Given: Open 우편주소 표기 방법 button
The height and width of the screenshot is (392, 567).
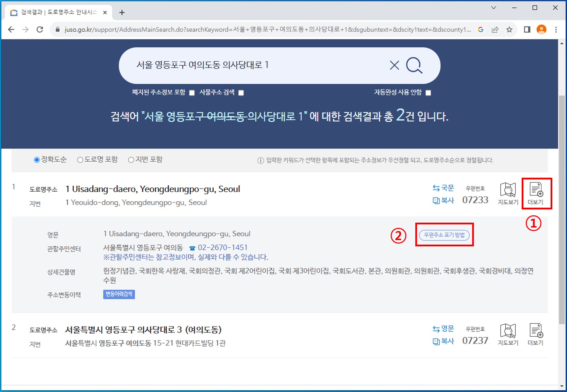Looking at the screenshot, I should click(444, 235).
